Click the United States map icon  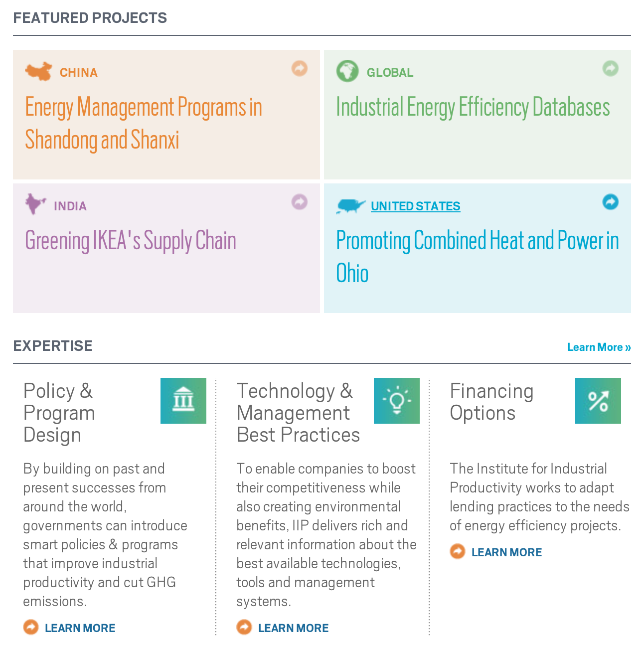[x=351, y=206]
